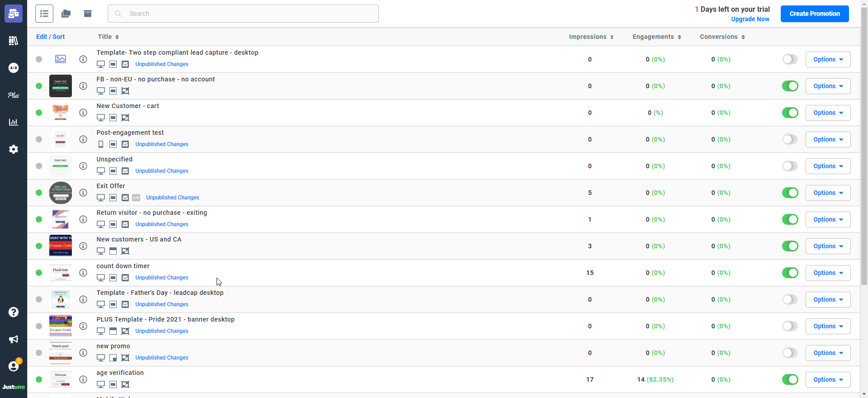
Task: Sort by Engagements column header
Action: tap(657, 37)
